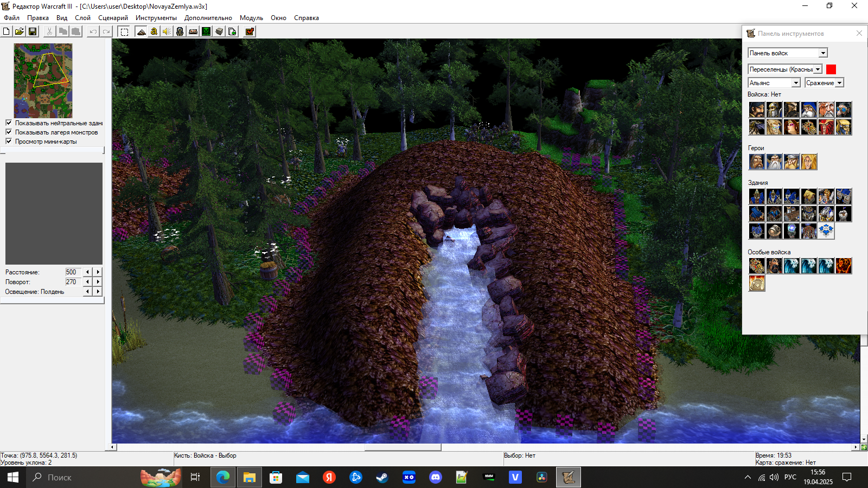
Task: Select the first building icon under Здания
Action: [757, 196]
